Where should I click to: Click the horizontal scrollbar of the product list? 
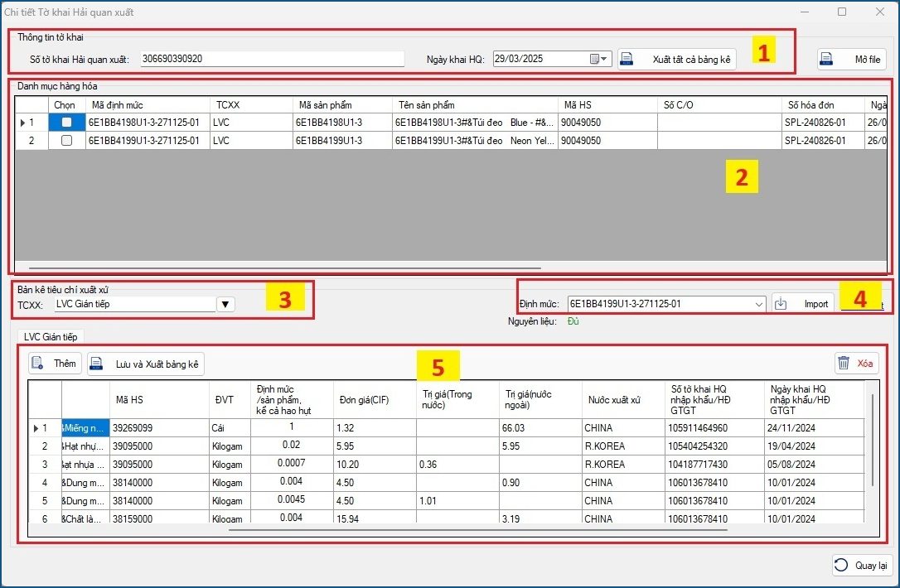pos(284,268)
